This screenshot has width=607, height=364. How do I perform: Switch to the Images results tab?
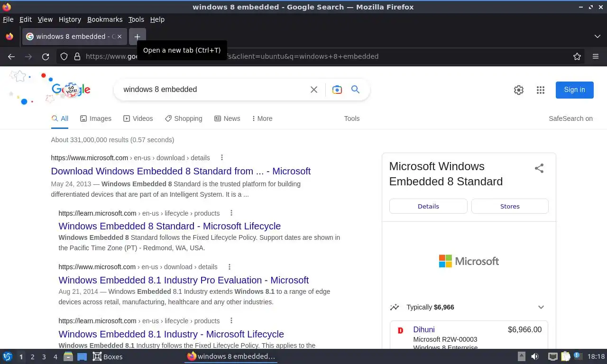pyautogui.click(x=96, y=118)
